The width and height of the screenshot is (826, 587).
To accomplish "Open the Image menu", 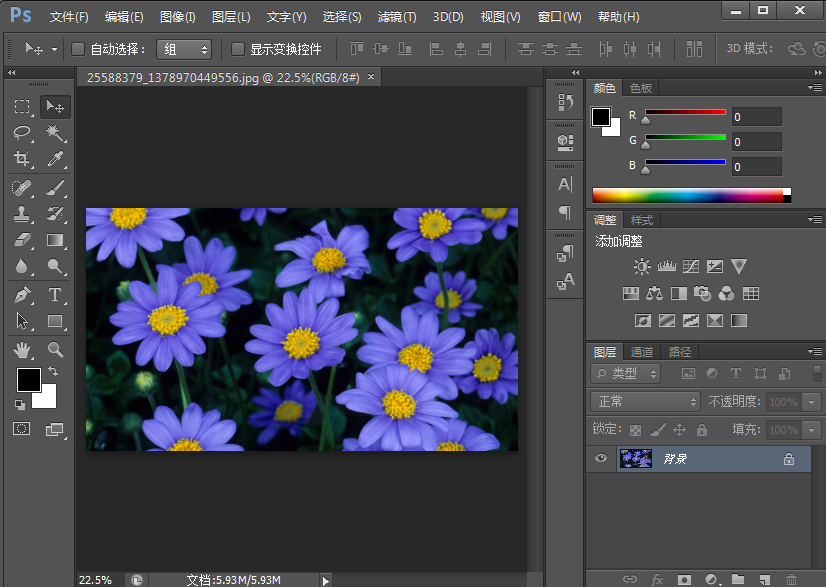I will (x=178, y=17).
